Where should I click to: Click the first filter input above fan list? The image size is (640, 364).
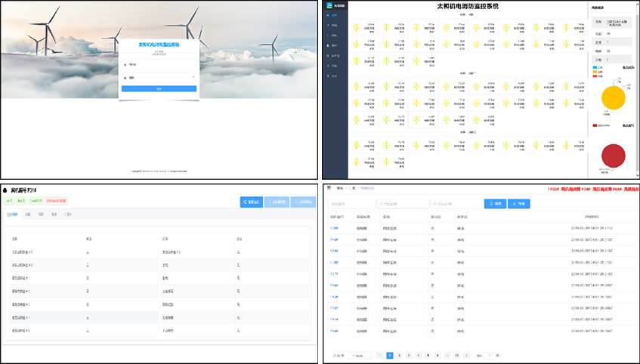tap(351, 203)
